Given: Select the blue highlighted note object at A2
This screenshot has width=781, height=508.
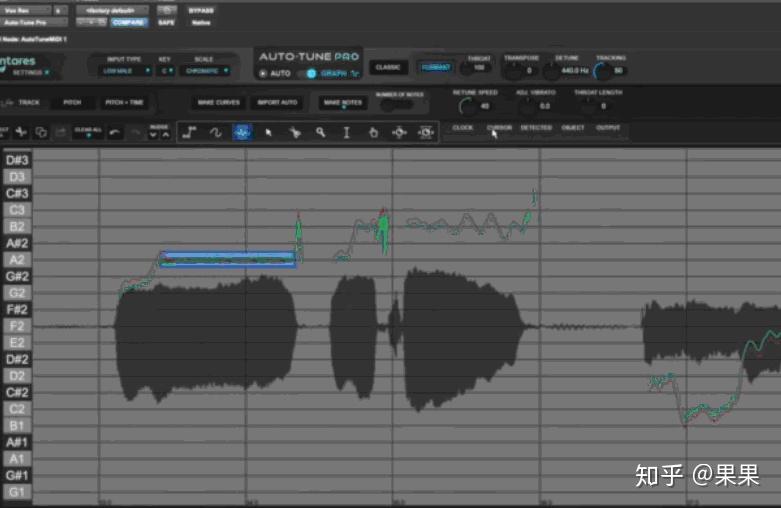Looking at the screenshot, I should pos(228,259).
